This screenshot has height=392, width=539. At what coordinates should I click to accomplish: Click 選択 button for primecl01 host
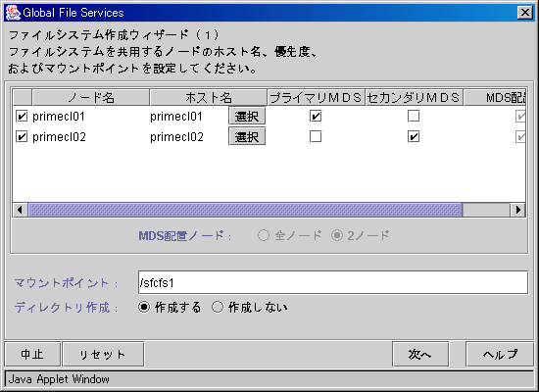[x=247, y=117]
